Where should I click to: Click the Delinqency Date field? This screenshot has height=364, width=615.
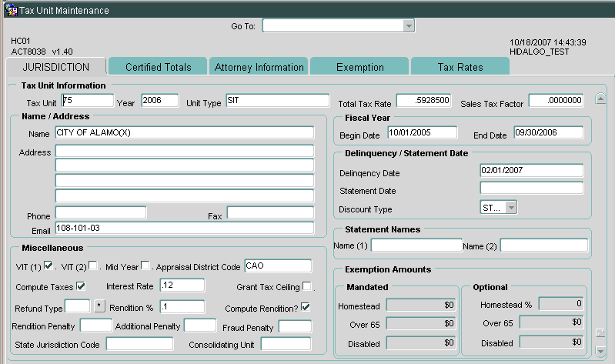click(x=532, y=170)
